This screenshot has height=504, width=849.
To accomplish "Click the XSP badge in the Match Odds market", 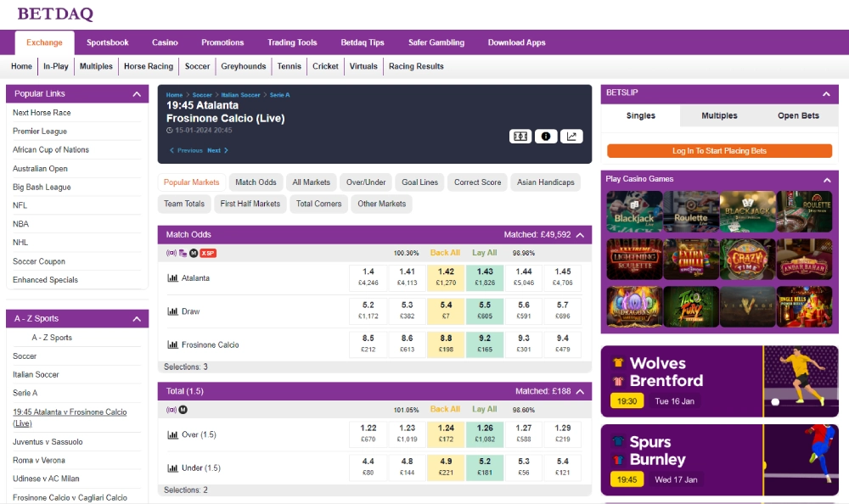I will tap(209, 253).
